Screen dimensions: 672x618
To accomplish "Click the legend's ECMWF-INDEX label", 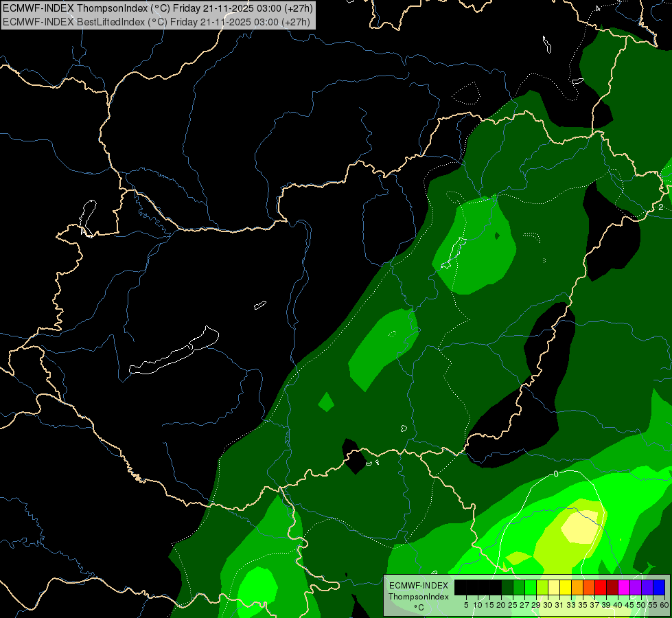I will 419,586.
